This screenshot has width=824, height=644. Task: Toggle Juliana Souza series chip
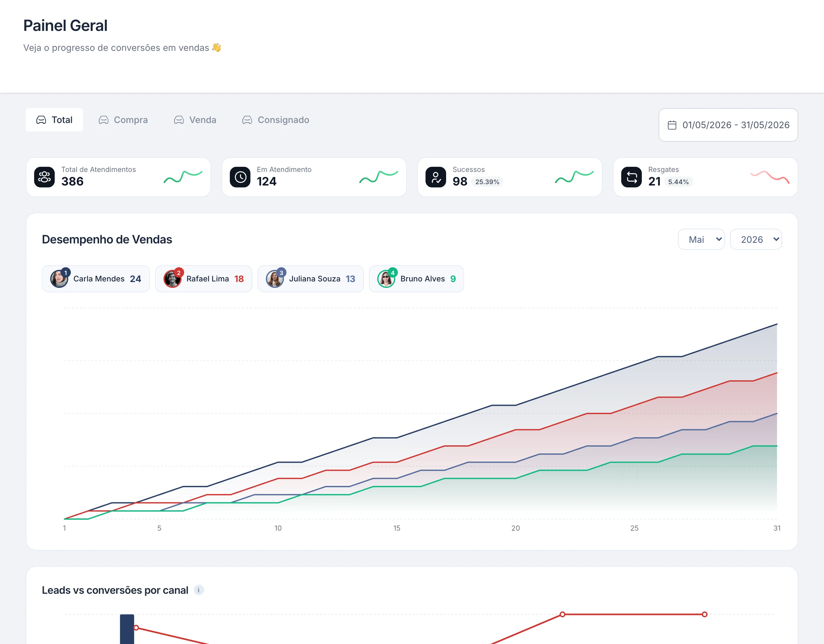click(x=310, y=279)
